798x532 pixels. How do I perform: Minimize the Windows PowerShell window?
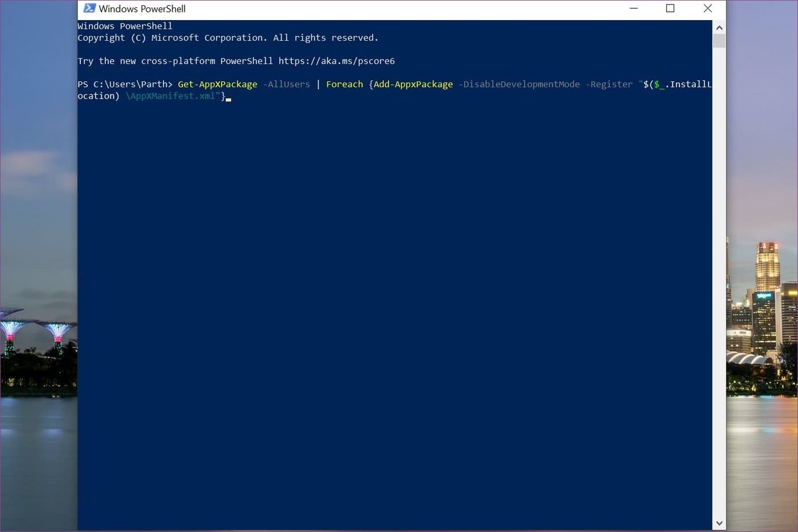(633, 9)
